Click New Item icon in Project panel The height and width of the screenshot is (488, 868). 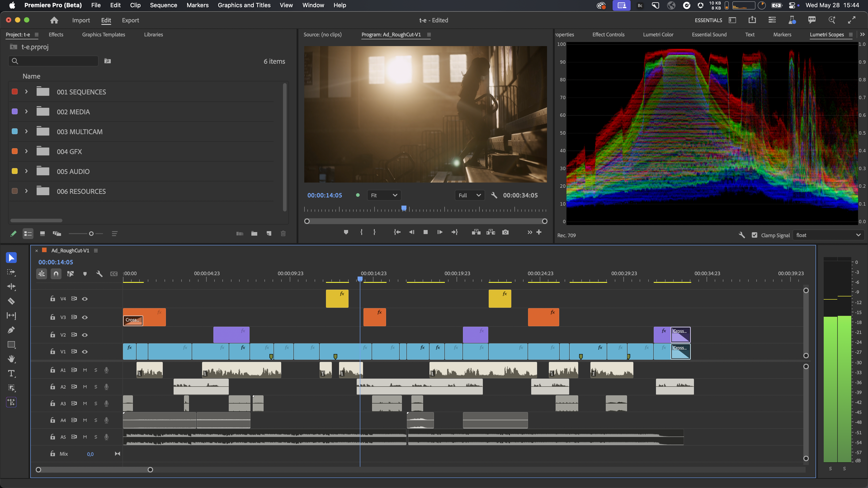pyautogui.click(x=269, y=233)
